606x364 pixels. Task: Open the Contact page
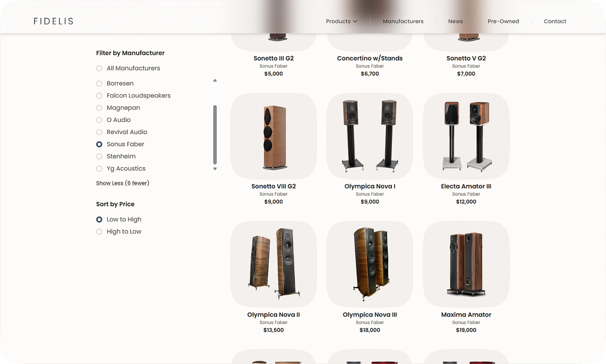[x=555, y=21]
